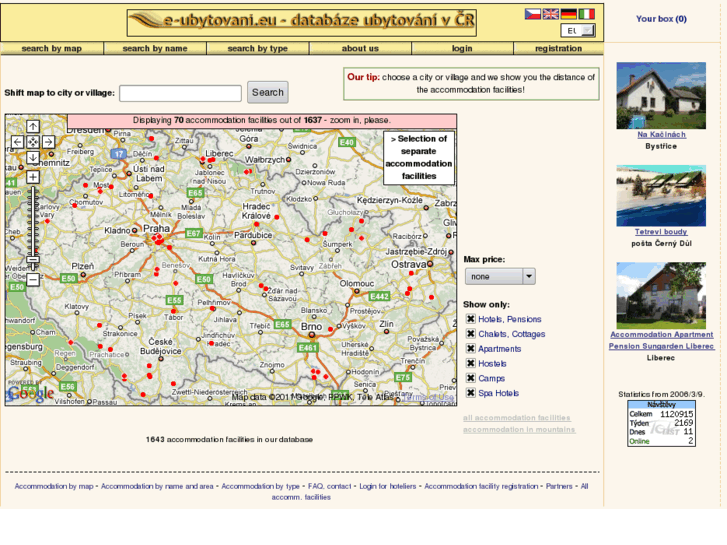Viewport: 727px width, 545px height.
Task: Open the EL language dropdown
Action: (578, 31)
